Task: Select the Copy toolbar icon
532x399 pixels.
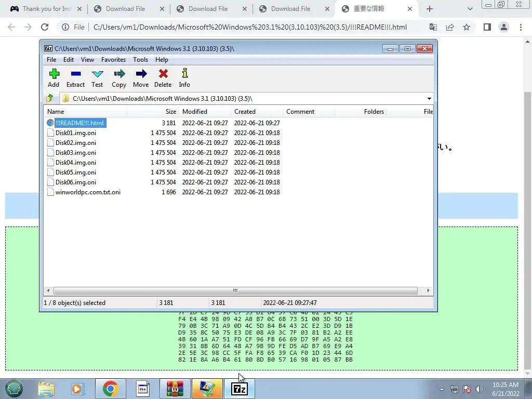Action: pos(119,78)
